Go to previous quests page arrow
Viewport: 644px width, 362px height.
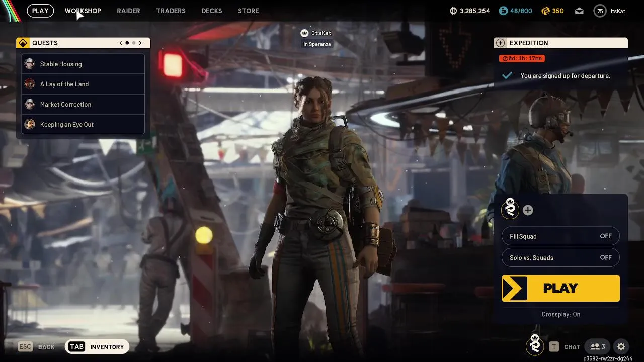121,43
